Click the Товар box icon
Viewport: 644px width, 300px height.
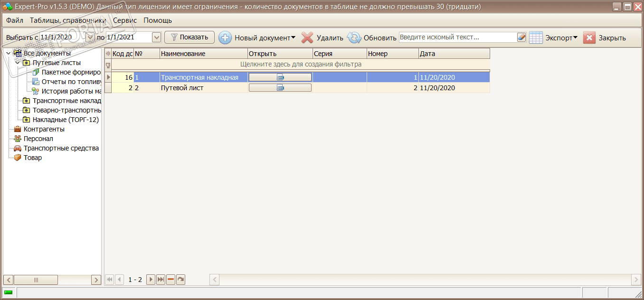pos(18,158)
